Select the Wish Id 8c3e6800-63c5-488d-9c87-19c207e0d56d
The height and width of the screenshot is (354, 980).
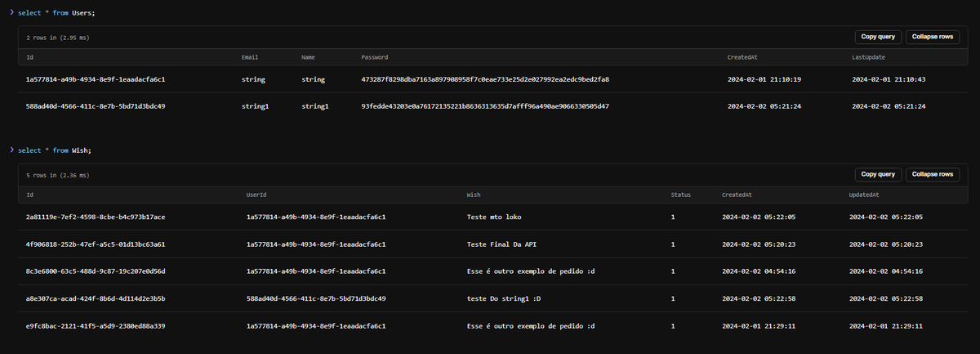96,271
